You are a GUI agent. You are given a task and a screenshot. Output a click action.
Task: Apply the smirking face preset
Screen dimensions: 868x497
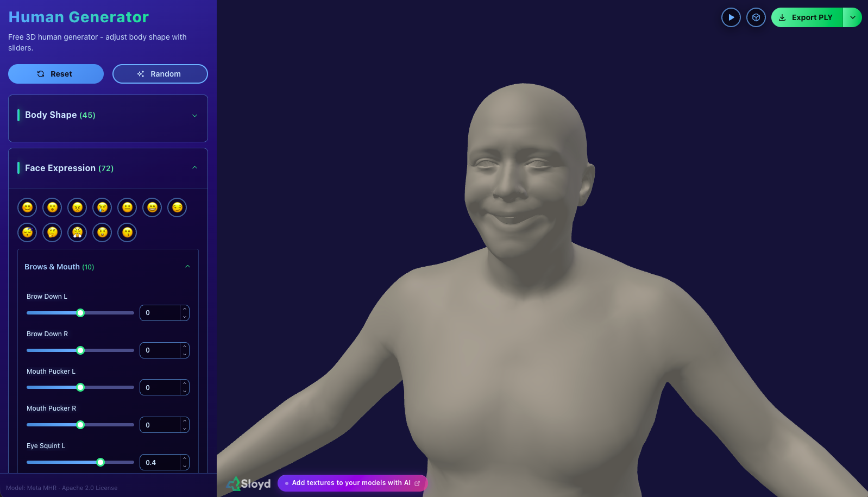pyautogui.click(x=177, y=207)
